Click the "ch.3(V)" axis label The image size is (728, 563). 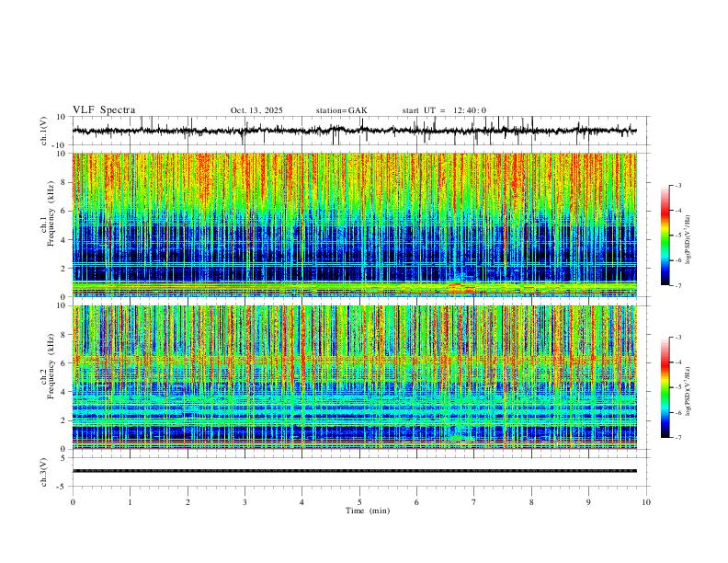click(x=45, y=472)
